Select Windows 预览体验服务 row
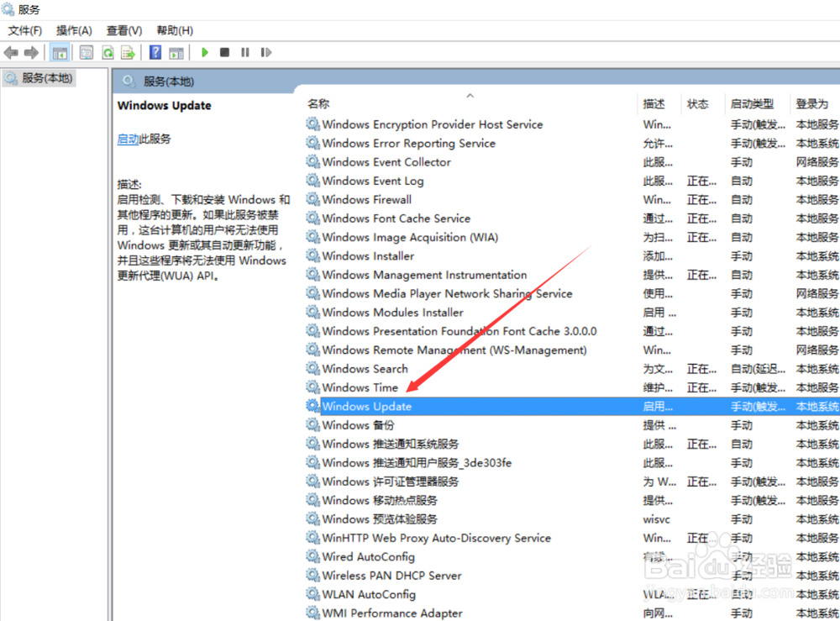Viewport: 840px width, 621px height. 572,518
